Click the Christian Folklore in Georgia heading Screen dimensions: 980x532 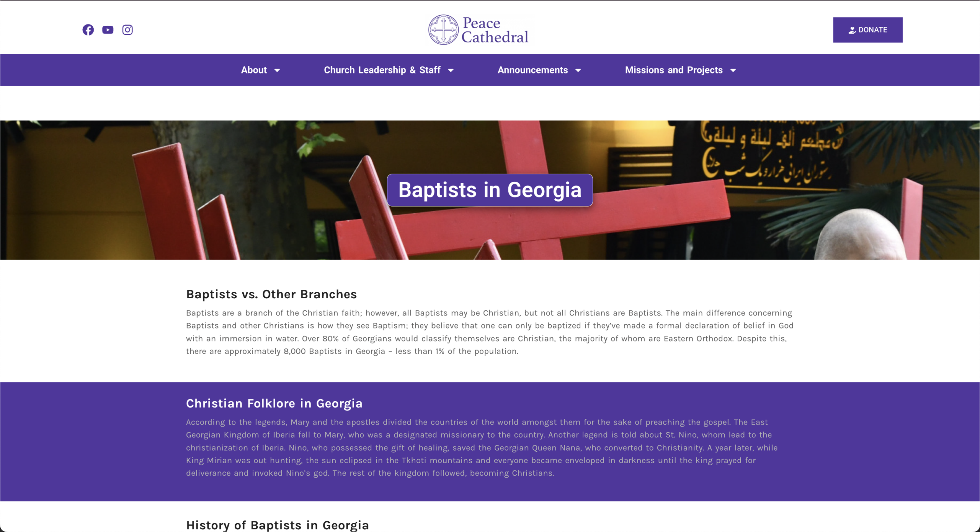tap(274, 403)
